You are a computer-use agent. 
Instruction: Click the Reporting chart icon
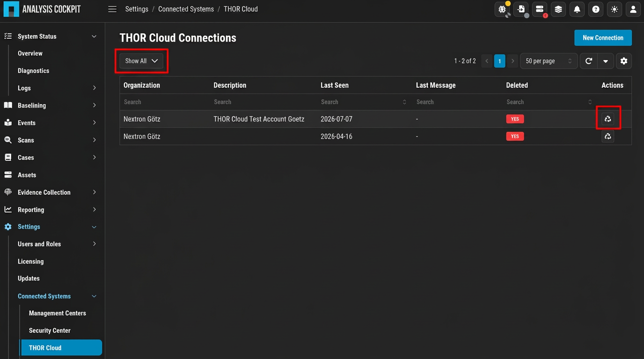pyautogui.click(x=8, y=210)
